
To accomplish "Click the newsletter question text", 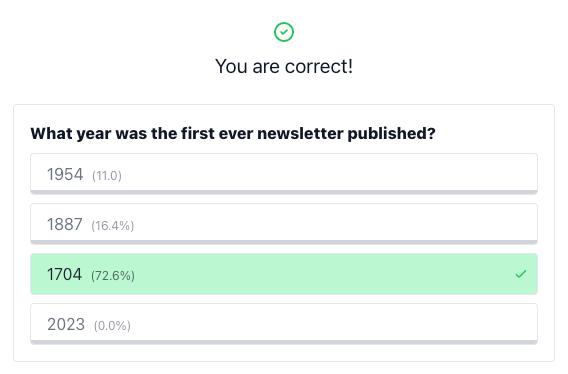I will [x=233, y=134].
